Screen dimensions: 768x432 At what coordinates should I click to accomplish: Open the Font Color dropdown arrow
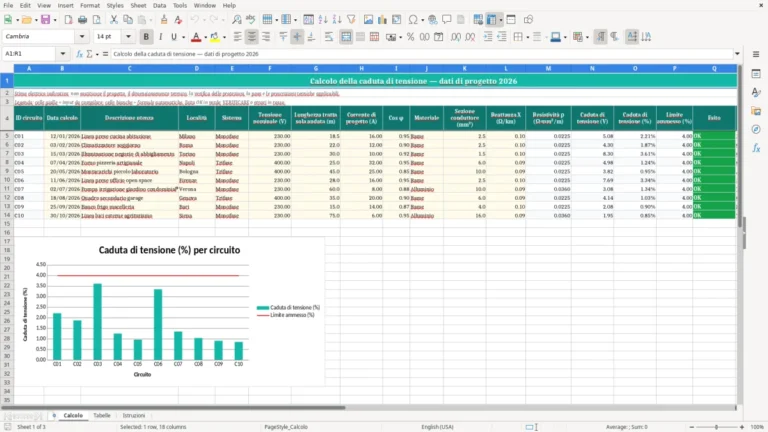[205, 37]
